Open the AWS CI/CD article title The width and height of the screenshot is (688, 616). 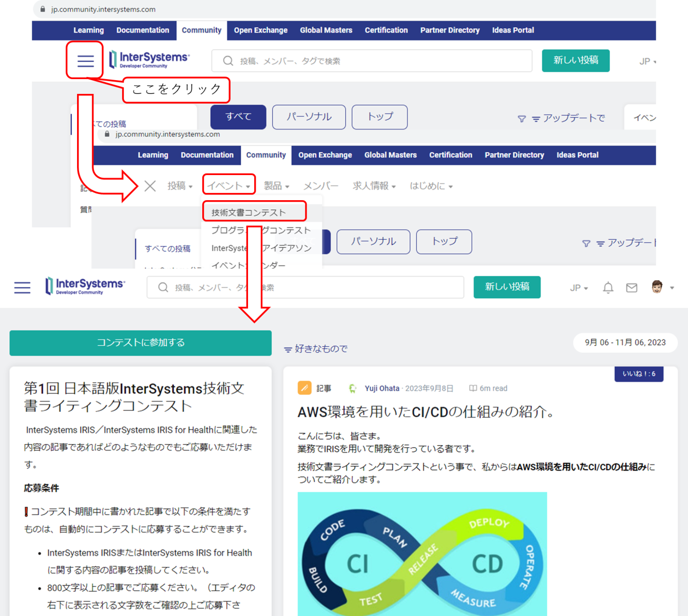(425, 412)
